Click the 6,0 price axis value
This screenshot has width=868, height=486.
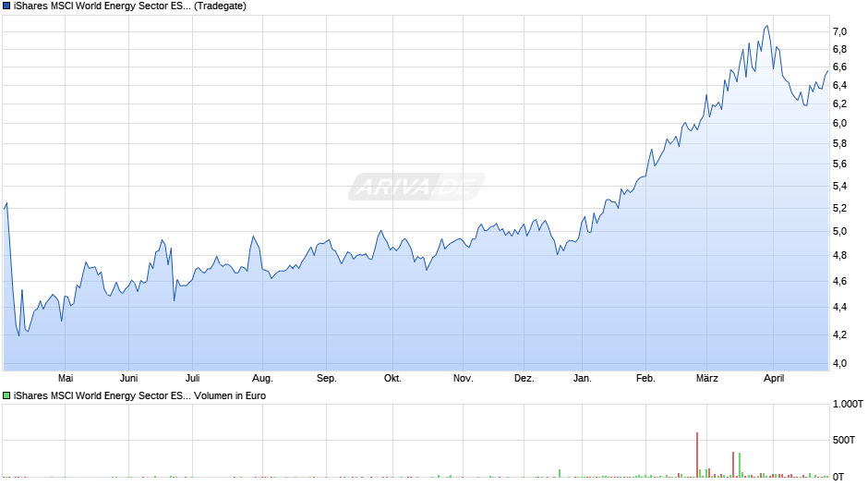pyautogui.click(x=839, y=123)
